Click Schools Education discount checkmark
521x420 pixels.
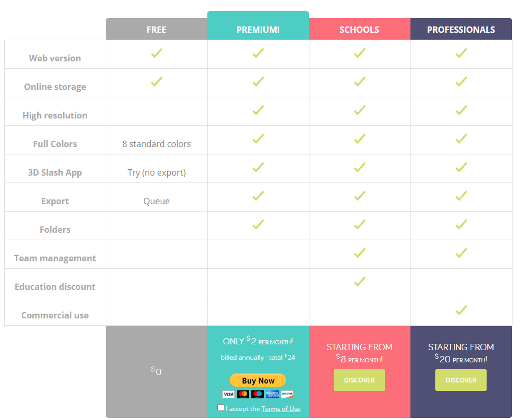(x=360, y=281)
